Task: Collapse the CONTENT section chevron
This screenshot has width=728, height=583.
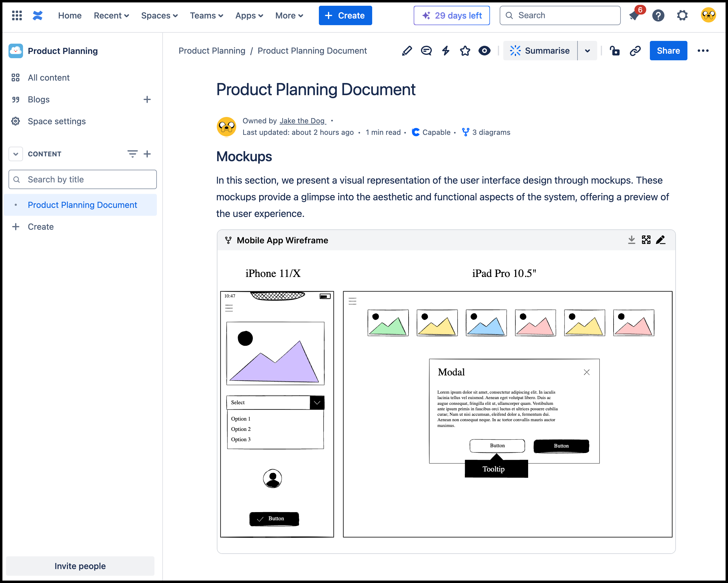Action: [15, 154]
